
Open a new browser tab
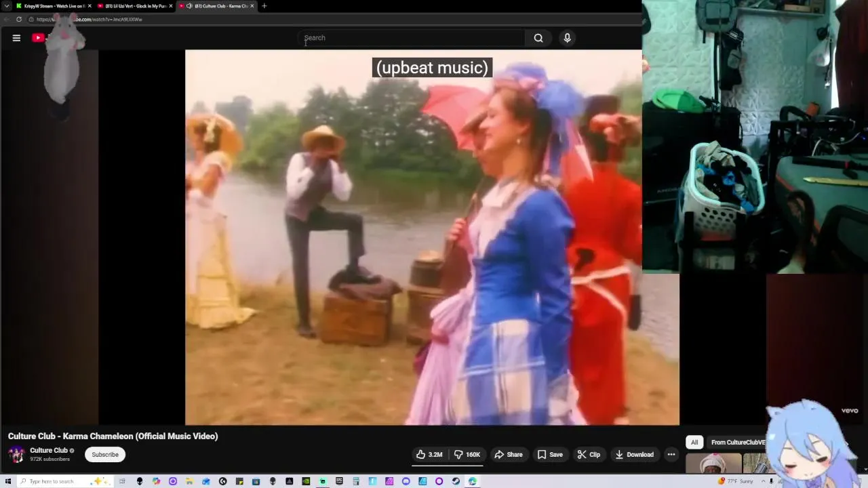[x=264, y=6]
